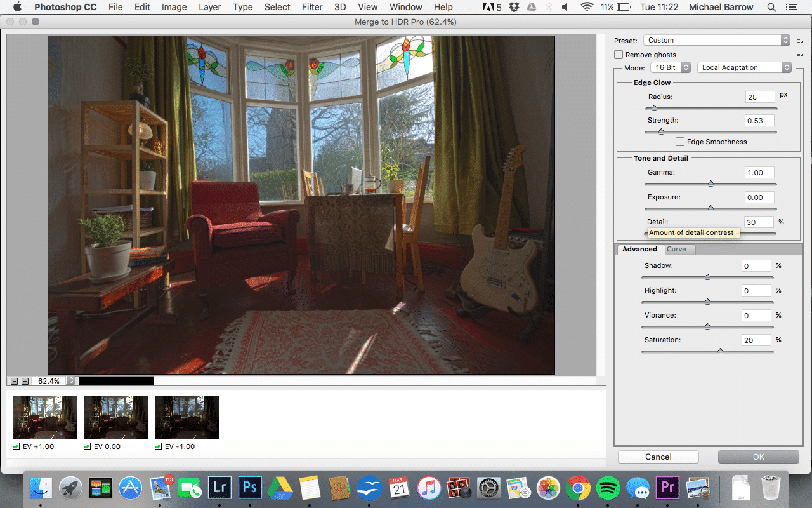Click the Saturation slider handle
This screenshot has width=812, height=508.
pos(720,351)
